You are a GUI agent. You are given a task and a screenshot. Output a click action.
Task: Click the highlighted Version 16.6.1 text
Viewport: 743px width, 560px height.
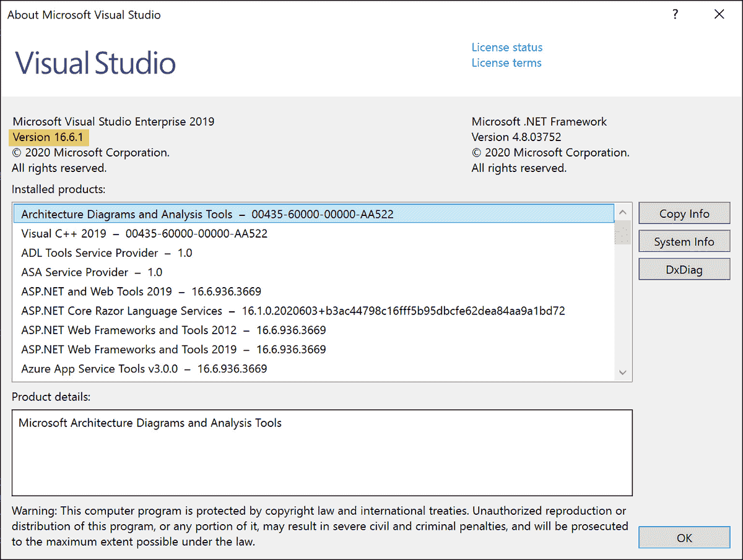pos(48,137)
